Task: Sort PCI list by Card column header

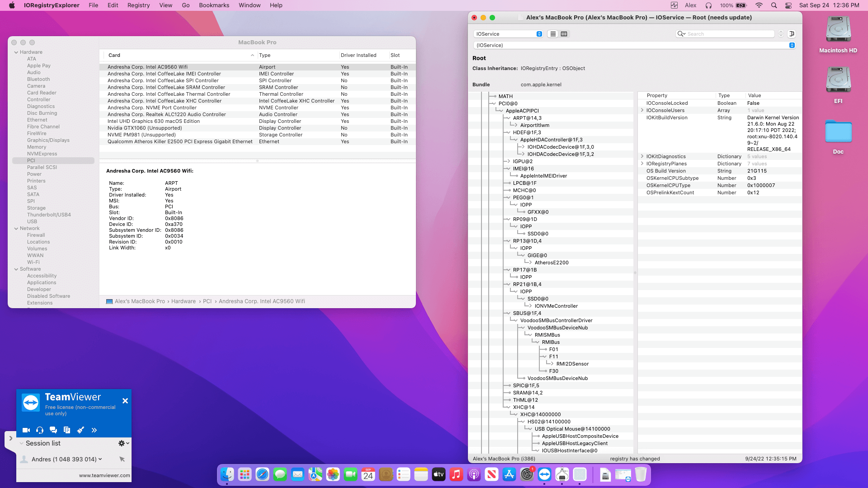Action: 114,55
